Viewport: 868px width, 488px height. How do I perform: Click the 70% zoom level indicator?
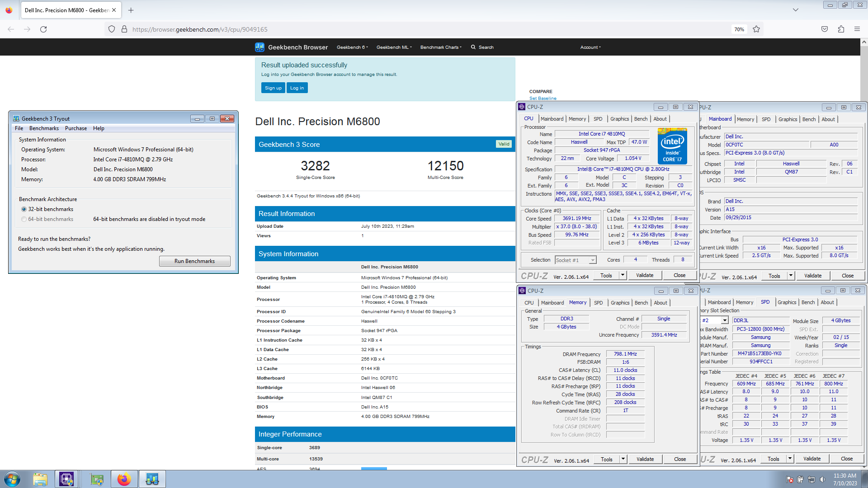pyautogui.click(x=739, y=29)
